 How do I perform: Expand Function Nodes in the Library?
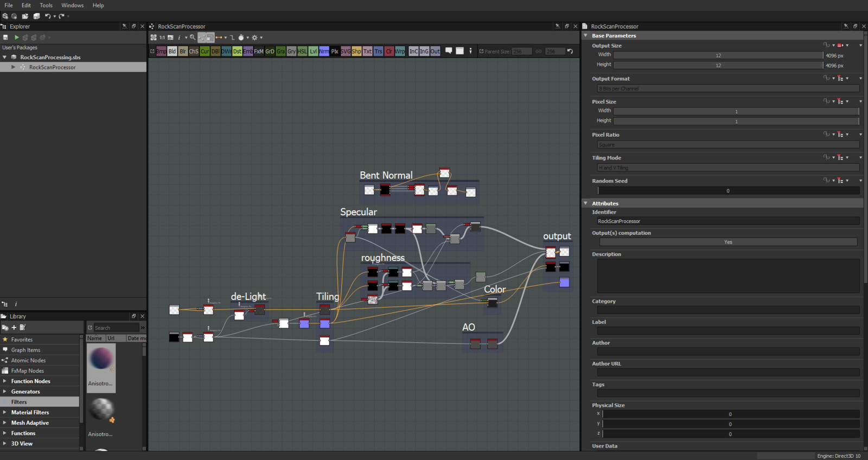pos(5,381)
